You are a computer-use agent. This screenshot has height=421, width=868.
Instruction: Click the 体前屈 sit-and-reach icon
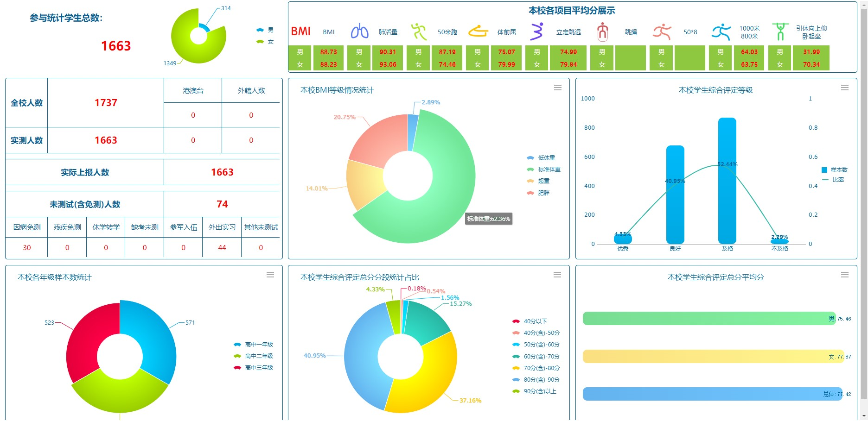[x=478, y=31]
